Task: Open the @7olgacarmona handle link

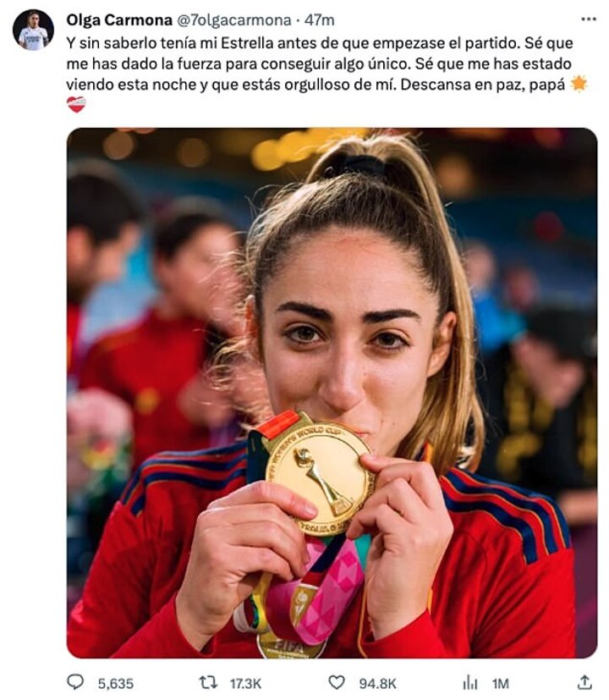Action: [233, 20]
